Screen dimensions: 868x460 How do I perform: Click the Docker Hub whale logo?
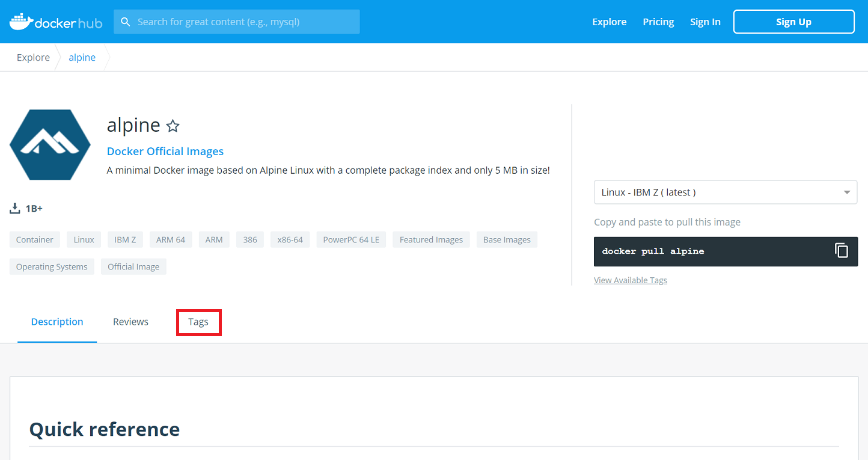[56, 22]
